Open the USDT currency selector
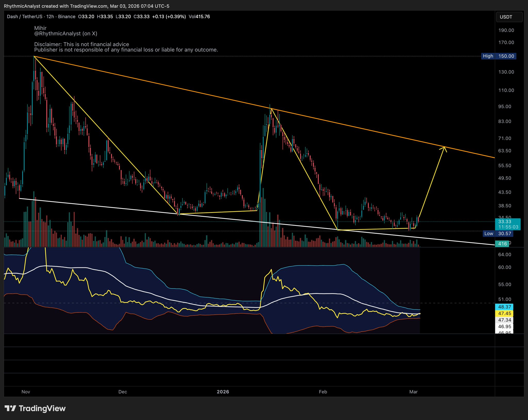Screen dimensions: 528x420 [509, 17]
